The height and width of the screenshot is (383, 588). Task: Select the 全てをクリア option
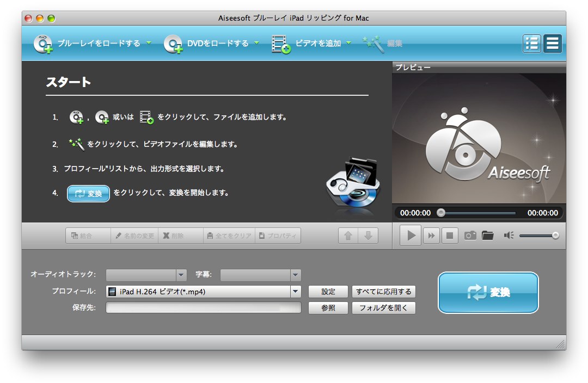point(229,235)
